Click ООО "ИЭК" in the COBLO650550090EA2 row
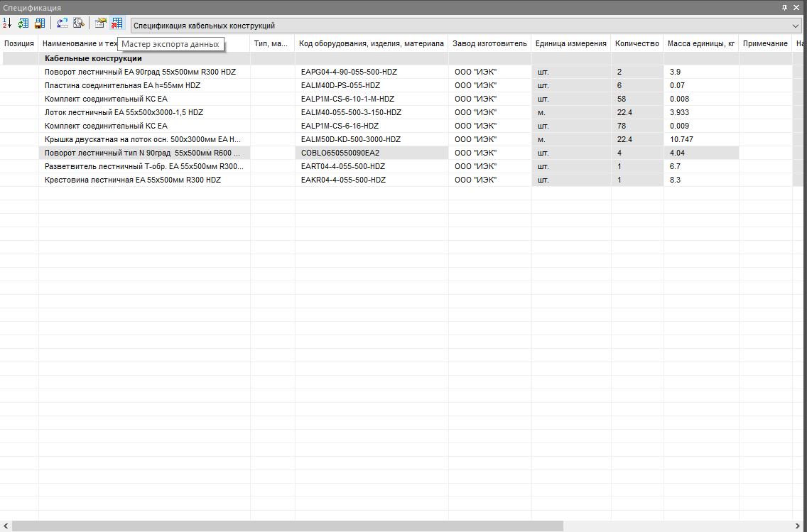The height and width of the screenshot is (532, 807). [489, 153]
